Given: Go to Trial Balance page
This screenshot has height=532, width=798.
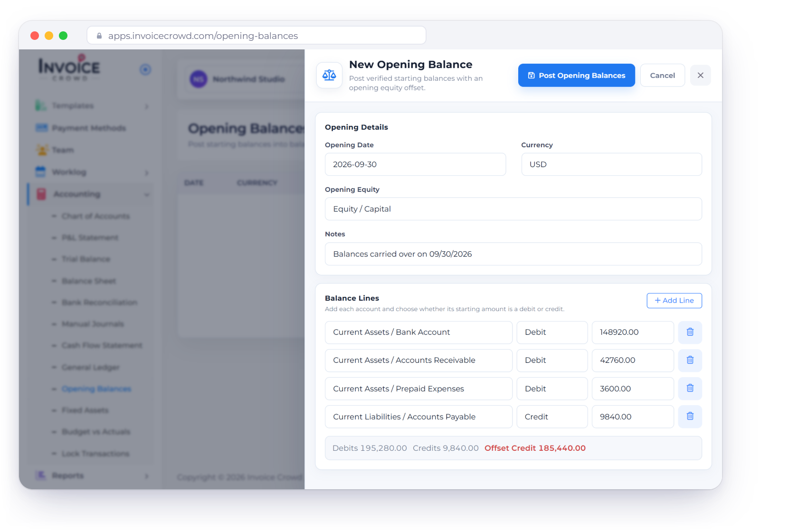Looking at the screenshot, I should click(x=86, y=259).
